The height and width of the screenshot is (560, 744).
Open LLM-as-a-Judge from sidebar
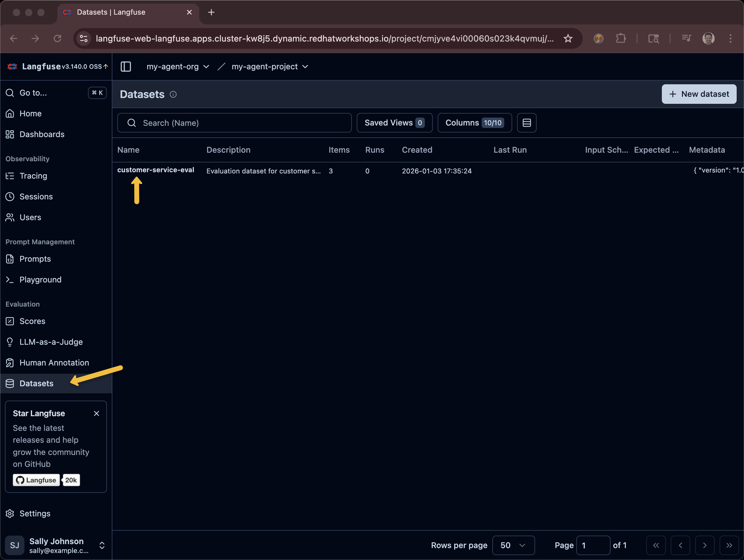(51, 342)
